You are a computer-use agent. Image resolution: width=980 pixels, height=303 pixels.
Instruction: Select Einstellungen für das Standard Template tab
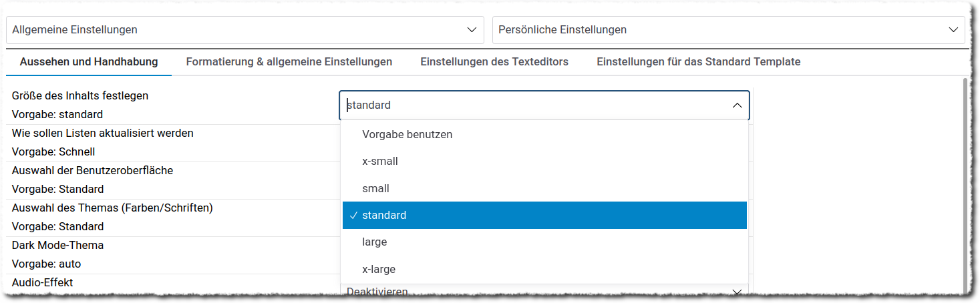[x=698, y=62]
